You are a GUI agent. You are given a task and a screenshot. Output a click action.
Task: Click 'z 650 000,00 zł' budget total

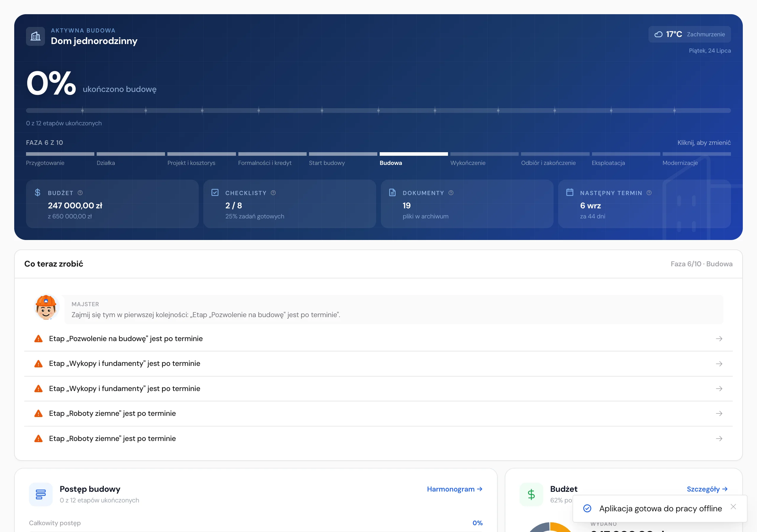[70, 217]
